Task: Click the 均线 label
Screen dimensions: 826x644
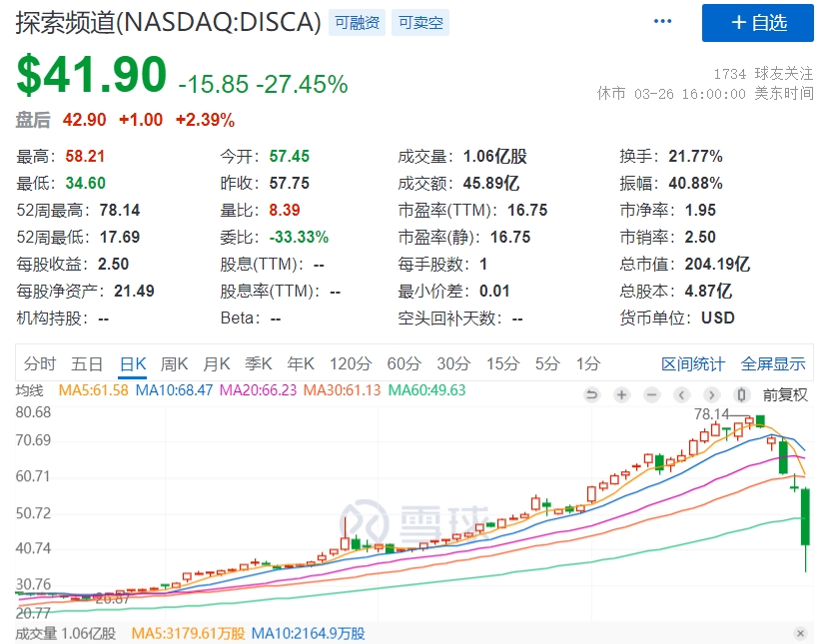Action: tap(30, 390)
